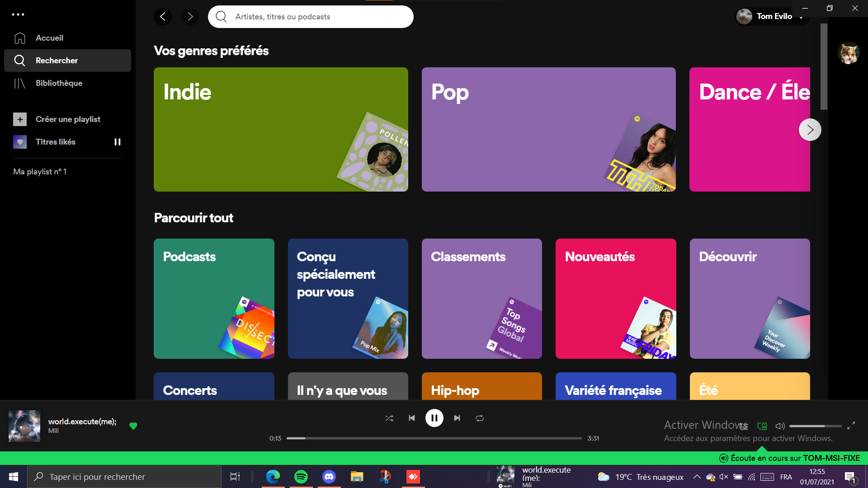This screenshot has height=488, width=868.
Task: Open the Bibliothèque panel icon
Action: (x=20, y=83)
